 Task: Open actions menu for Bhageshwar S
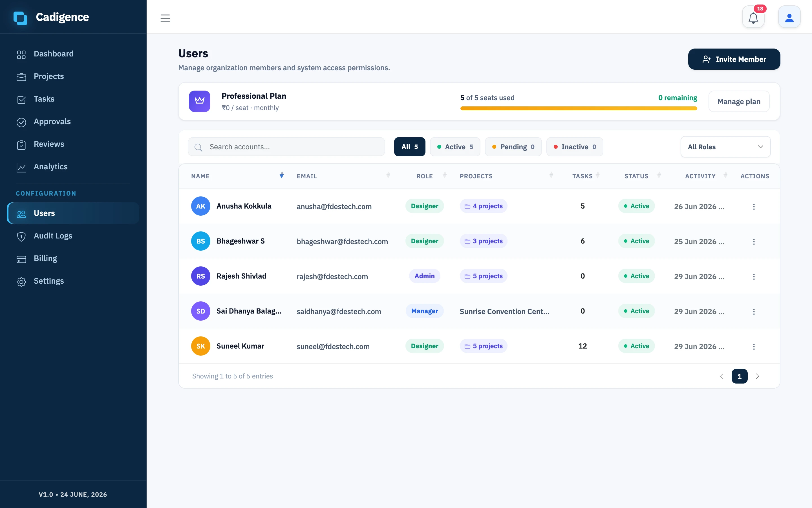pos(754,241)
